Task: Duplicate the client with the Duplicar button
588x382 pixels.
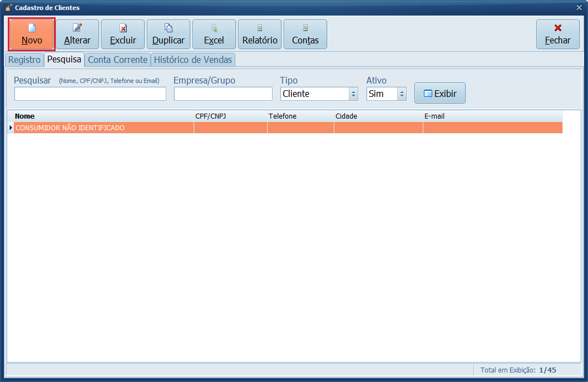Action: coord(169,35)
